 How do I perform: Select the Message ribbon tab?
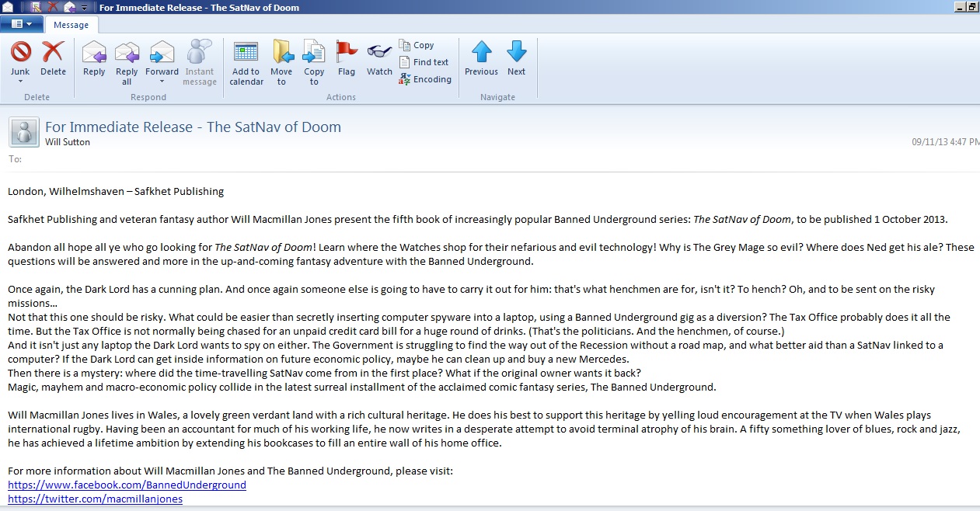pyautogui.click(x=71, y=25)
